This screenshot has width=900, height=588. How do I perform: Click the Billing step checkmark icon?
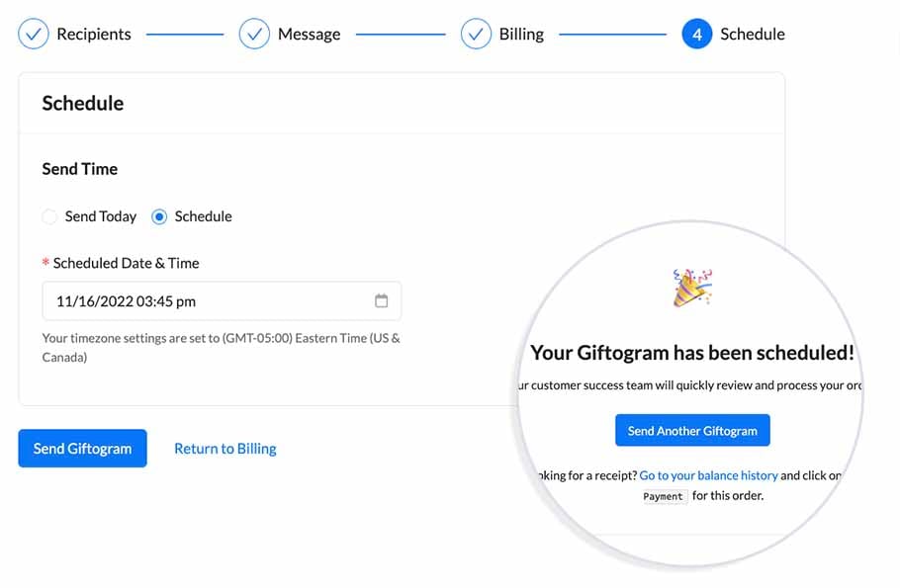(478, 33)
